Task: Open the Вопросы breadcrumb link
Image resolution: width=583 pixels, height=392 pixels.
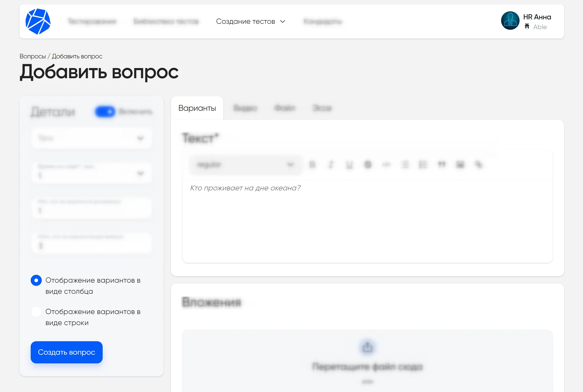Action: 33,56
